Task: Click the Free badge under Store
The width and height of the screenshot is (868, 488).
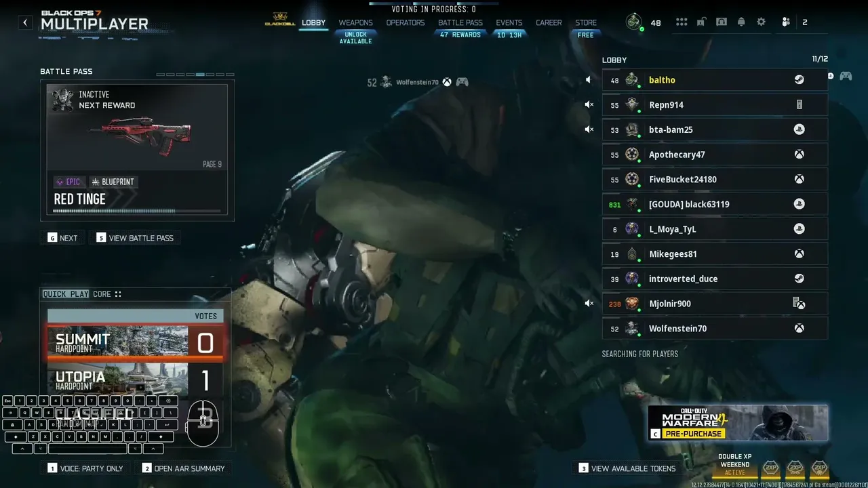Action: 586,35
